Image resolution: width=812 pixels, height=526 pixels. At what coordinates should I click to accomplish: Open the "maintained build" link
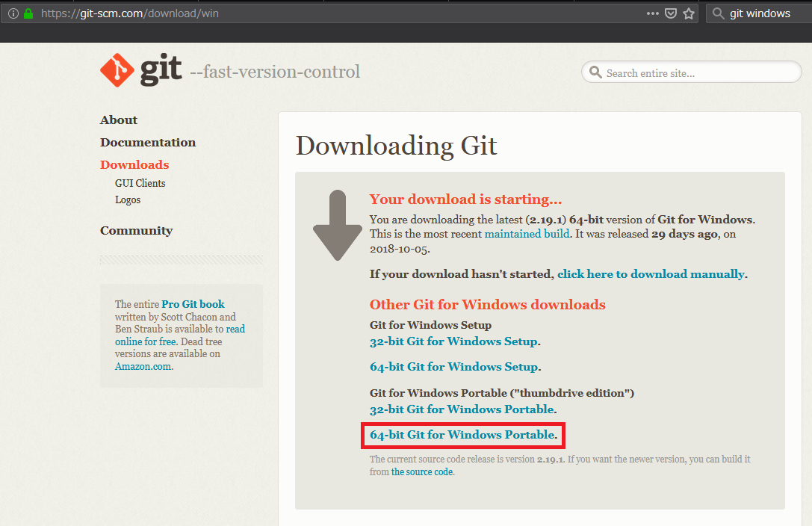(527, 233)
